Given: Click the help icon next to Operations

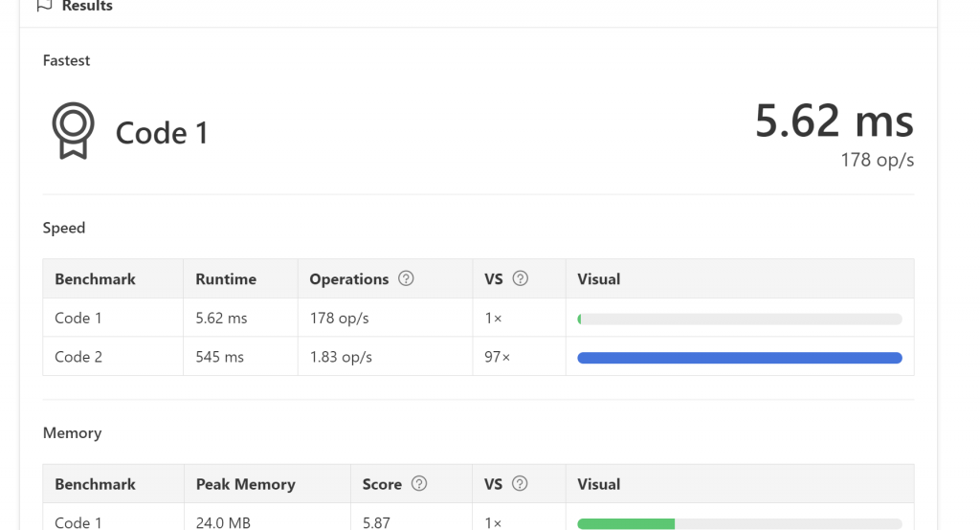Looking at the screenshot, I should click(x=406, y=278).
